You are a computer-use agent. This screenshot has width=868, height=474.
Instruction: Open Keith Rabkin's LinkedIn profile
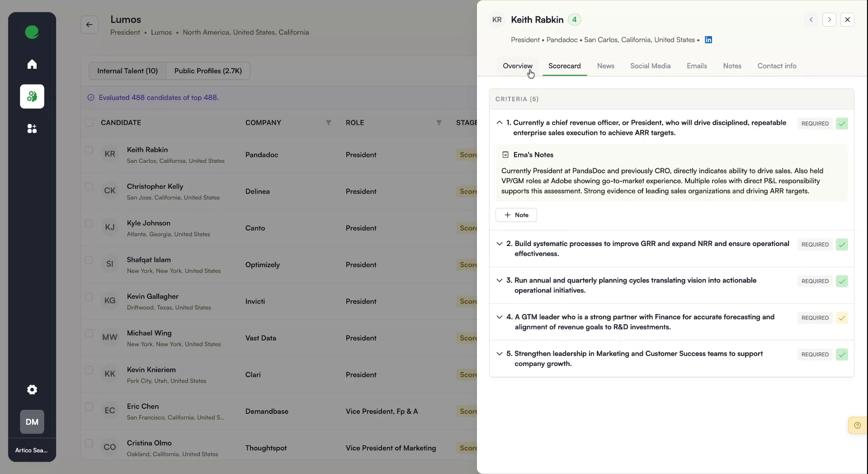coord(708,40)
